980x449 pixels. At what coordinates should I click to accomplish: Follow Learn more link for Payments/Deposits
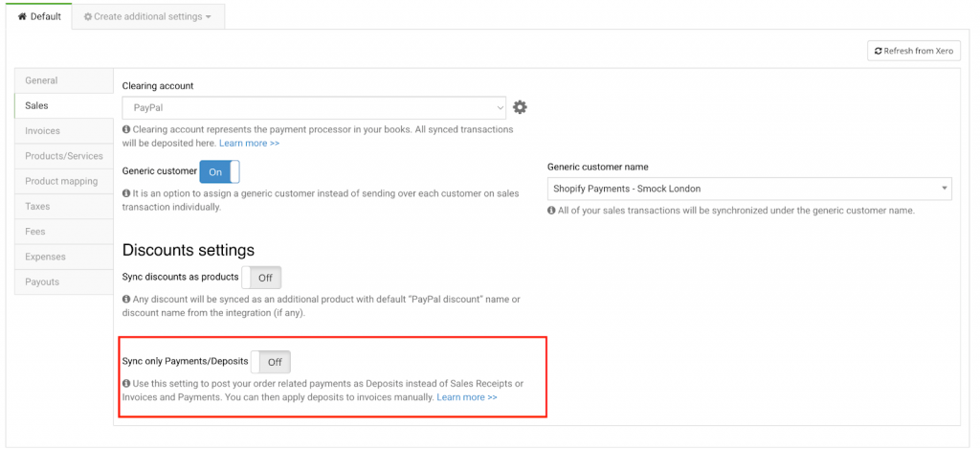[466, 397]
